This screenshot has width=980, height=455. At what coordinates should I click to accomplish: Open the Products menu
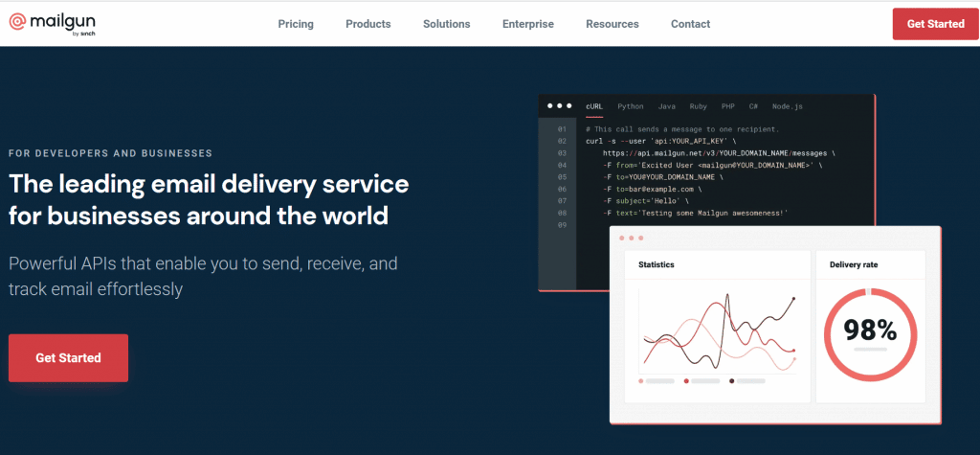368,24
